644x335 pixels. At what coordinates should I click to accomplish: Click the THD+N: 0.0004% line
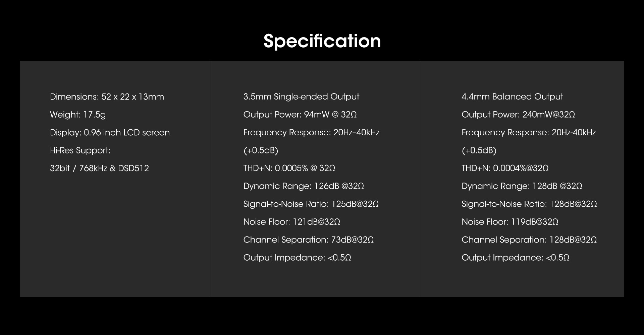tap(505, 168)
